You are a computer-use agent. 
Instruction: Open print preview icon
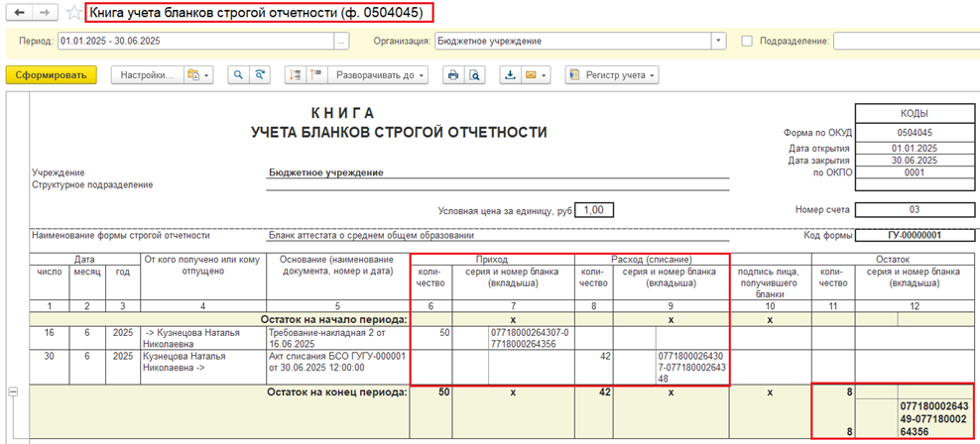tap(474, 75)
